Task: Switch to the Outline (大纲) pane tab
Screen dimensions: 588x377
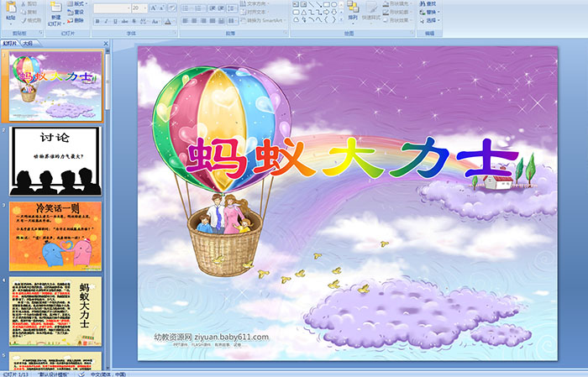Action: pos(28,44)
